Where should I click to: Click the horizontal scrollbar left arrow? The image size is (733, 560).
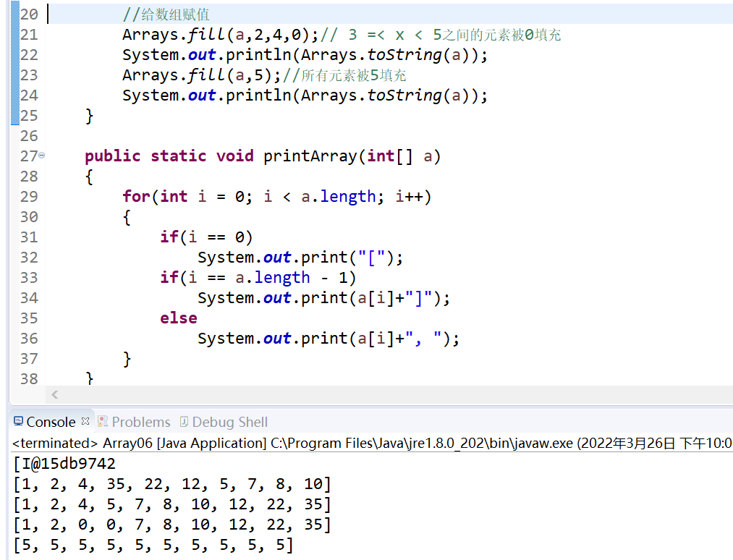pos(55,394)
